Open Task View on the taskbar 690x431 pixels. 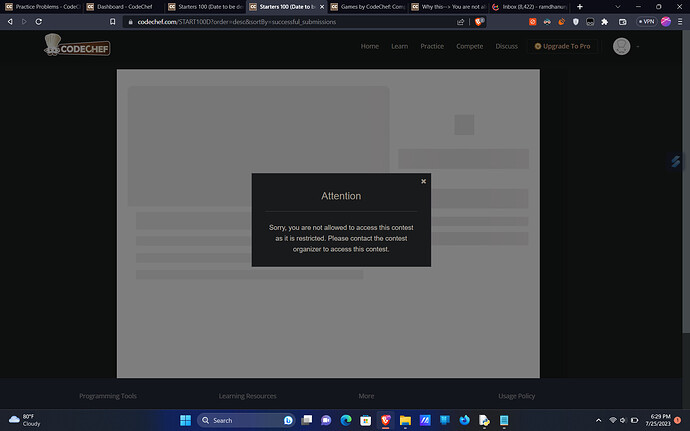[x=307, y=420]
